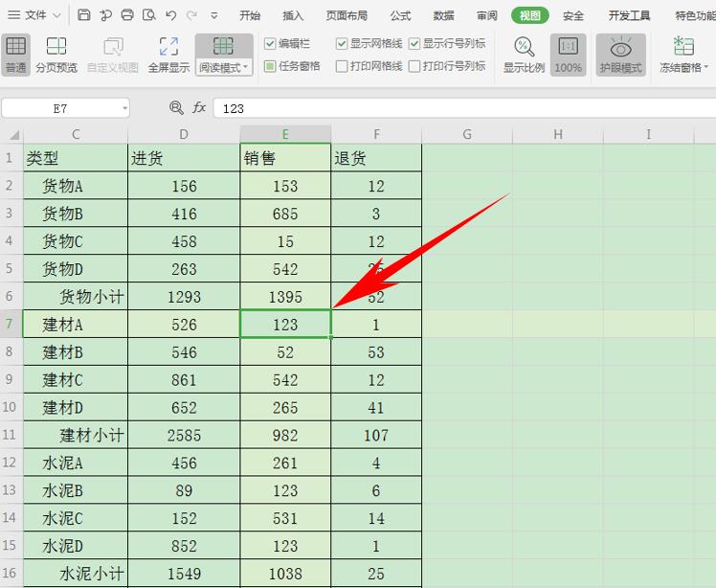Open the 审阅 tab

tap(487, 16)
